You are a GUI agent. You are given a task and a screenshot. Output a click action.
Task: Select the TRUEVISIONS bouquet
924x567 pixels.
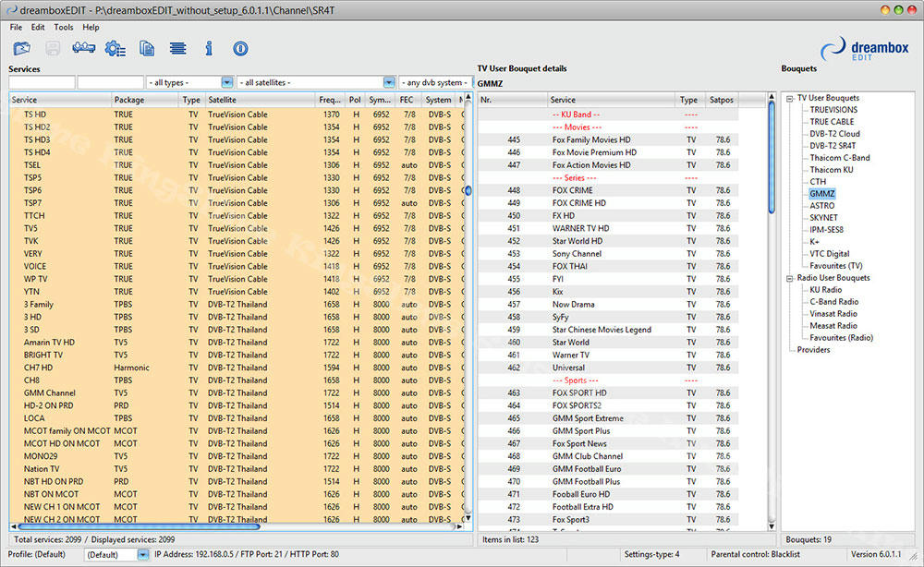833,110
